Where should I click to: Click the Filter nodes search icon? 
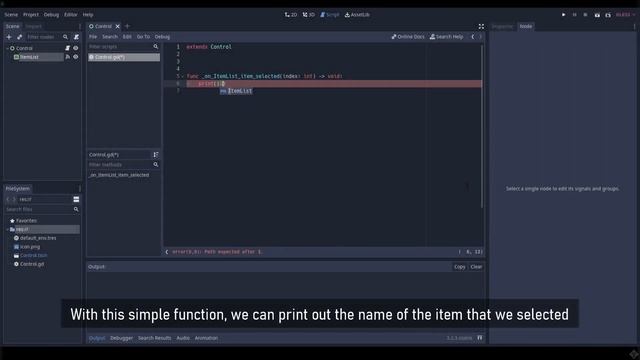65,37
